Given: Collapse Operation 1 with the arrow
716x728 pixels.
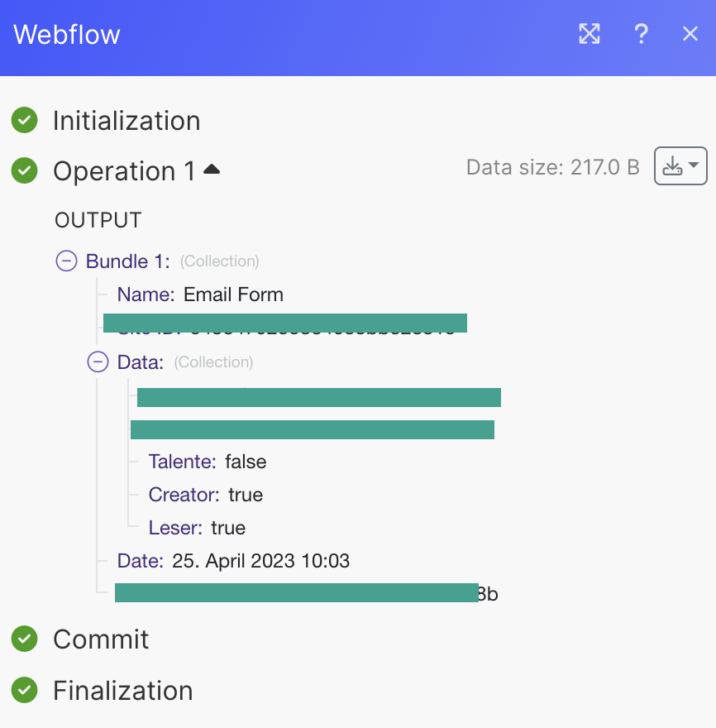Looking at the screenshot, I should pyautogui.click(x=212, y=169).
